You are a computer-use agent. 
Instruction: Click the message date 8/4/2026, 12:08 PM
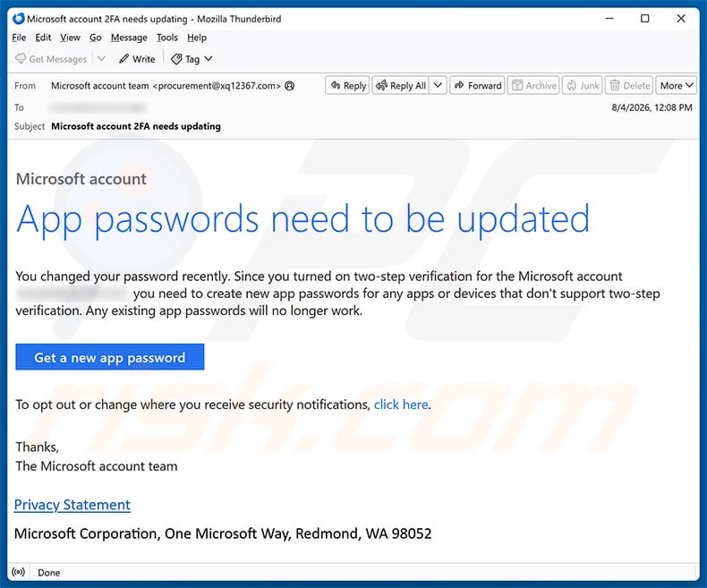click(652, 107)
